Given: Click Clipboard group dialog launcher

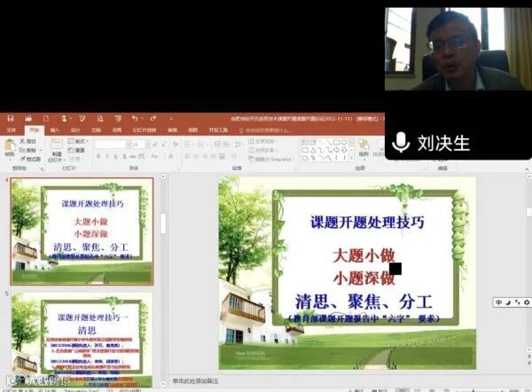Looking at the screenshot, I should click(x=43, y=169).
